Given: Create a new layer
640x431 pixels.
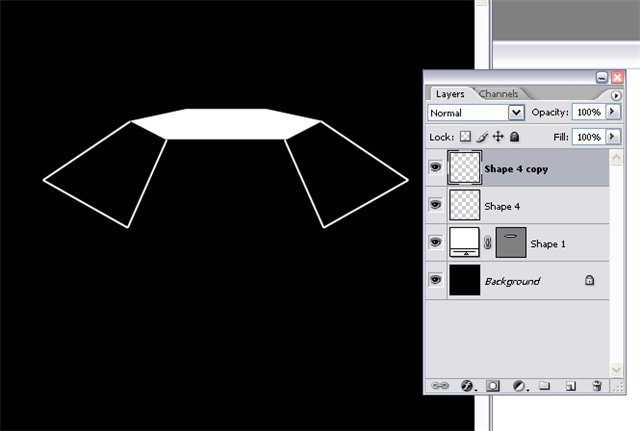Looking at the screenshot, I should pos(571,385).
